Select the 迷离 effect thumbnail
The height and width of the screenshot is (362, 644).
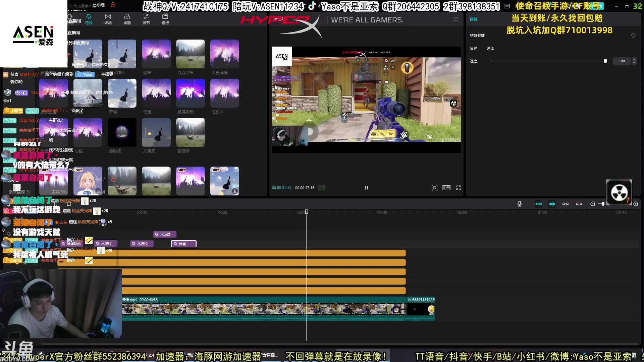pyautogui.click(x=156, y=54)
